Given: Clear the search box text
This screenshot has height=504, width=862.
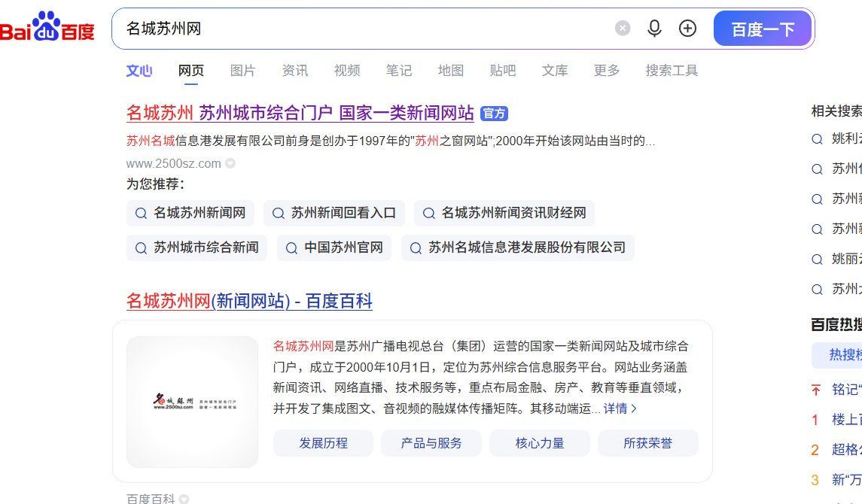Looking at the screenshot, I should (623, 28).
